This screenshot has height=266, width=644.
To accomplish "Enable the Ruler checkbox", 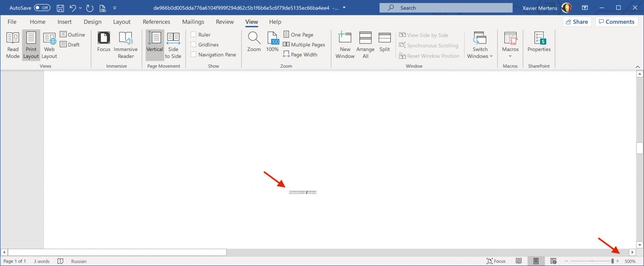I will [194, 35].
